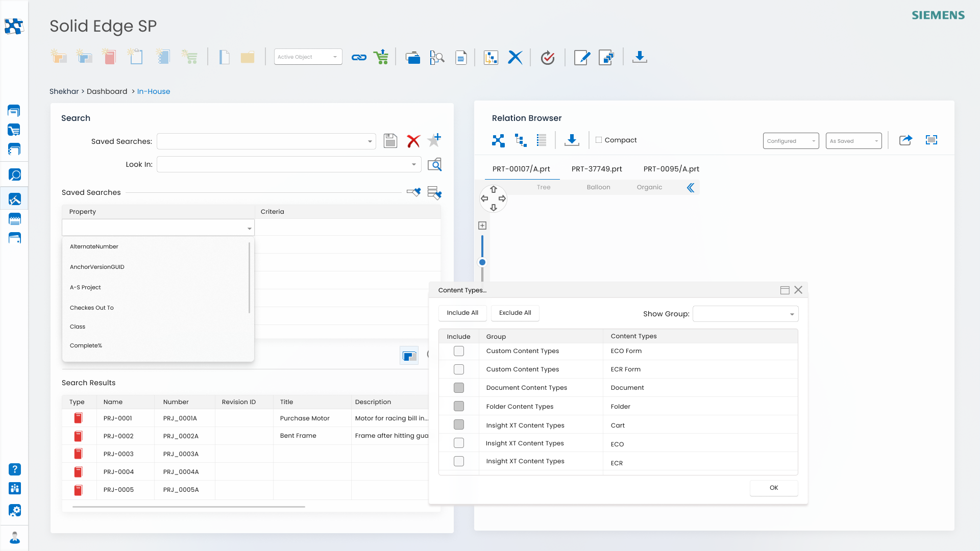The width and height of the screenshot is (980, 551).
Task: Click the search results horizontal scrollbar
Action: click(189, 507)
